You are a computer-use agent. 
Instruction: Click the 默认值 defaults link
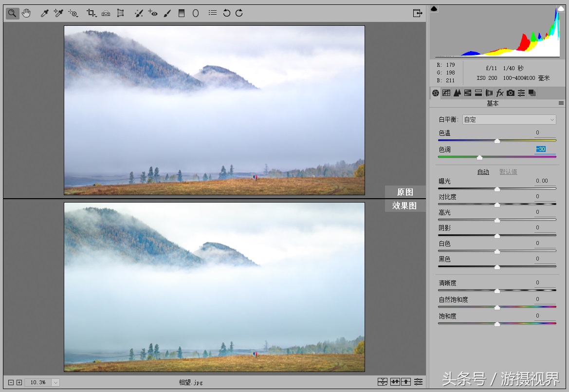tap(508, 171)
